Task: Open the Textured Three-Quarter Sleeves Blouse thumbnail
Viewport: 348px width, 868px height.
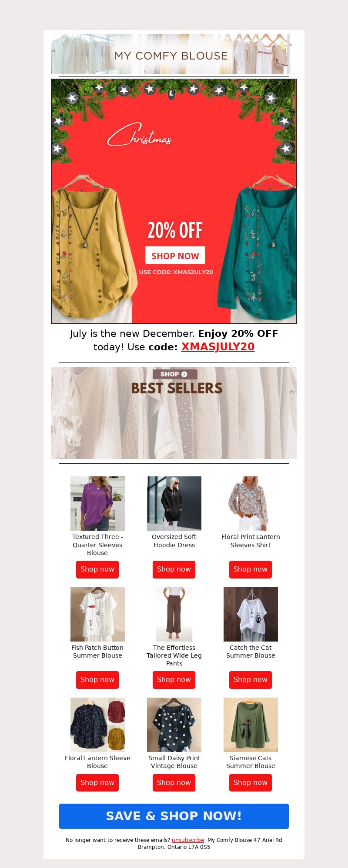Action: [x=97, y=503]
